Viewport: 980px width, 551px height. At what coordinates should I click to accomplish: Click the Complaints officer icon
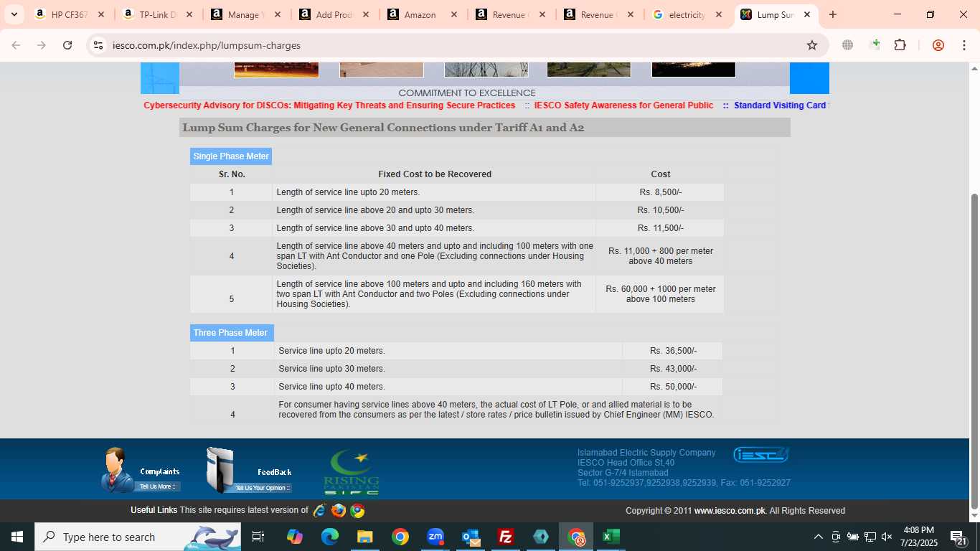tap(116, 469)
